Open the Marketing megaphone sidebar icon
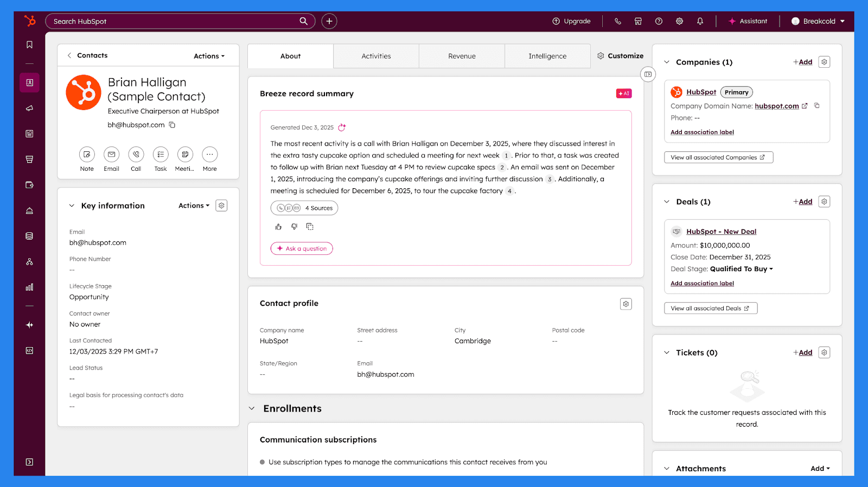The height and width of the screenshot is (487, 868). (29, 108)
